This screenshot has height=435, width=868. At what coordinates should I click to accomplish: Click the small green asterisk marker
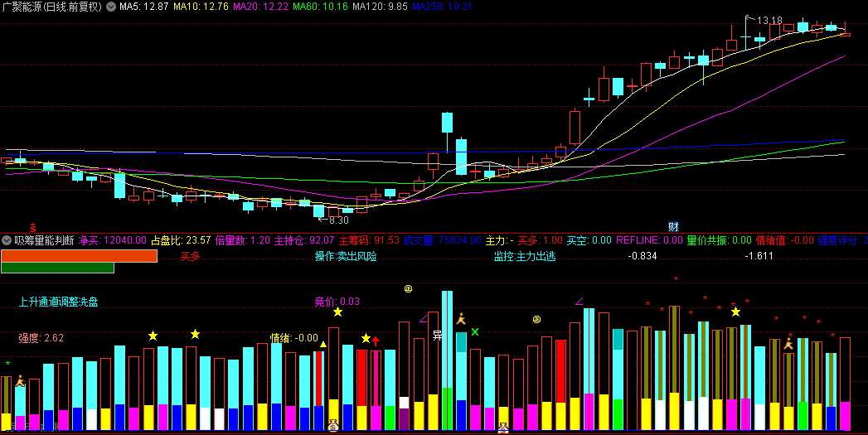tap(7, 364)
